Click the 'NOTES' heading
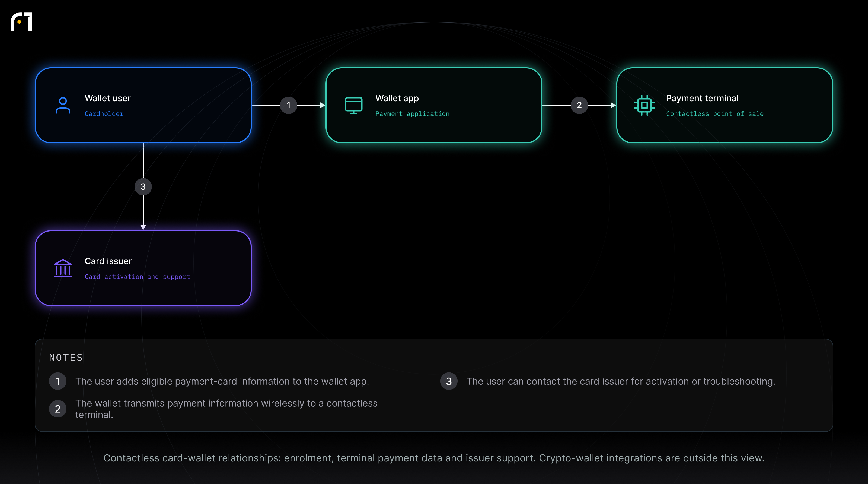The height and width of the screenshot is (484, 868). click(x=66, y=358)
